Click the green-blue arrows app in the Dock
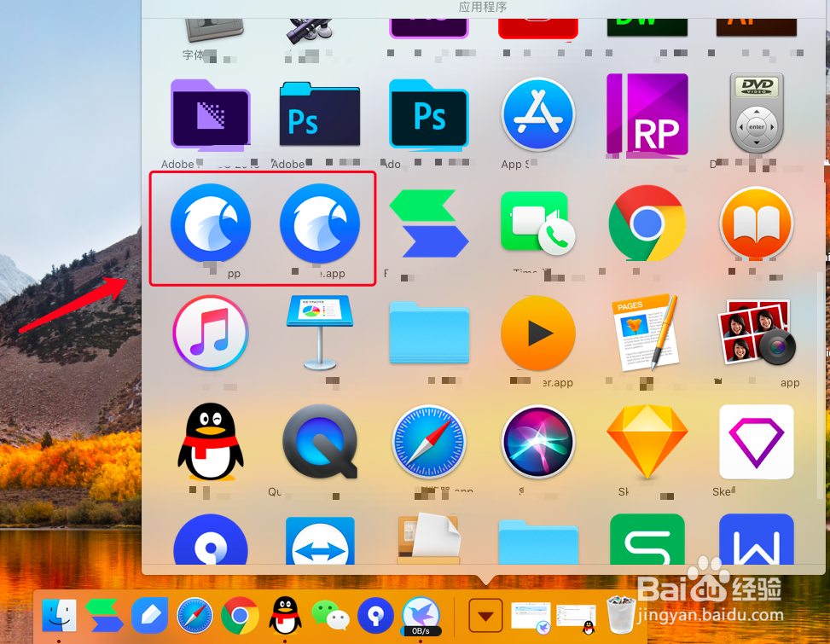The image size is (830, 644). [x=104, y=615]
